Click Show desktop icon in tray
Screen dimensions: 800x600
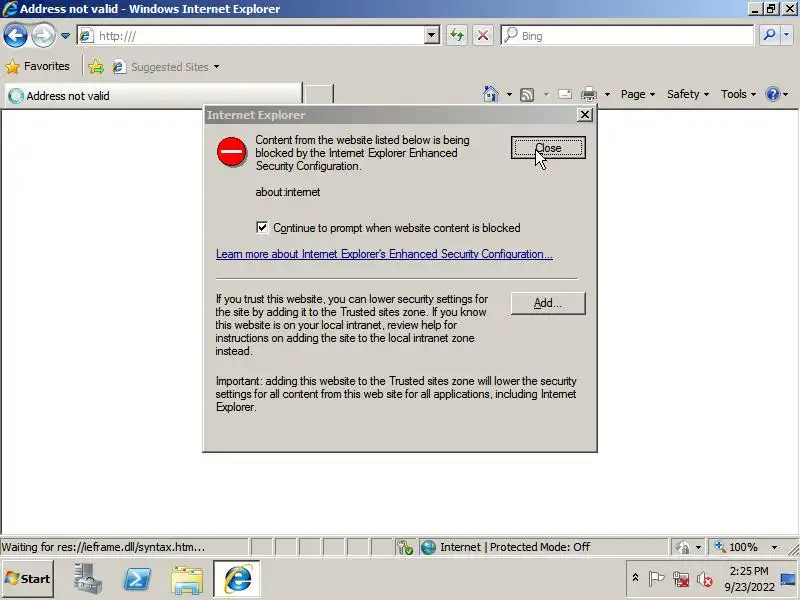[789, 579]
